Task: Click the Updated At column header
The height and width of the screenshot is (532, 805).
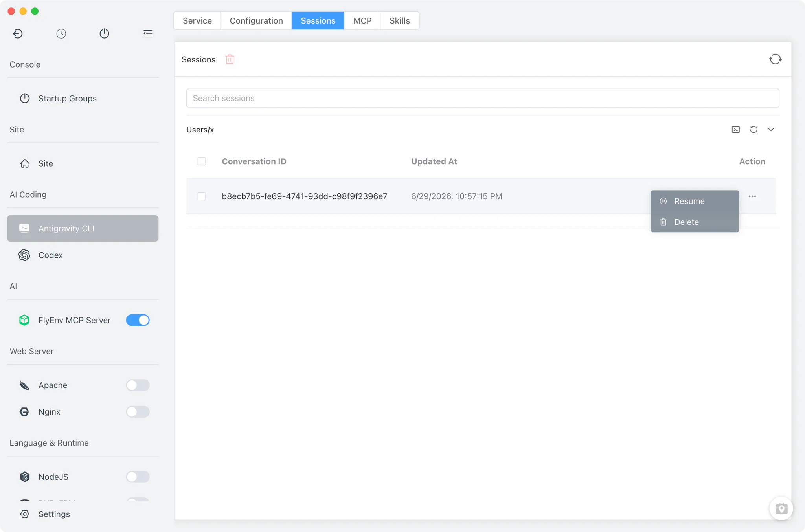Action: pos(434,161)
